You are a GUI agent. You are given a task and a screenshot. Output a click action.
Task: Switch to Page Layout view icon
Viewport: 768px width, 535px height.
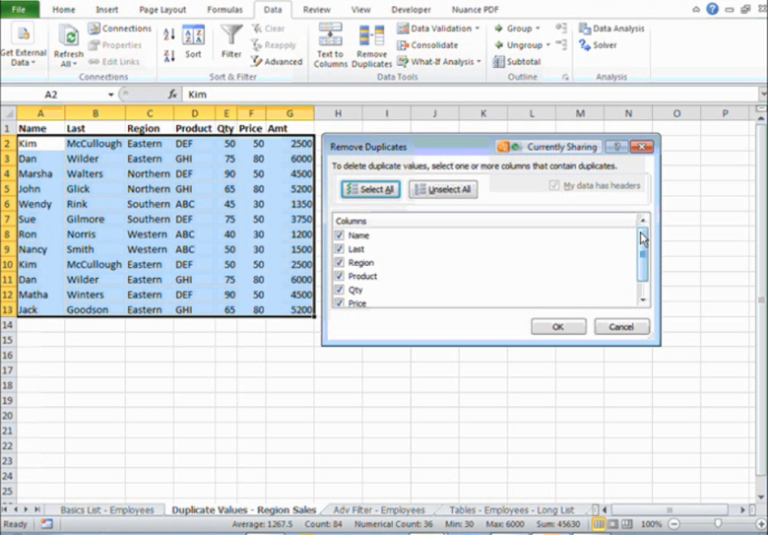[x=613, y=524]
